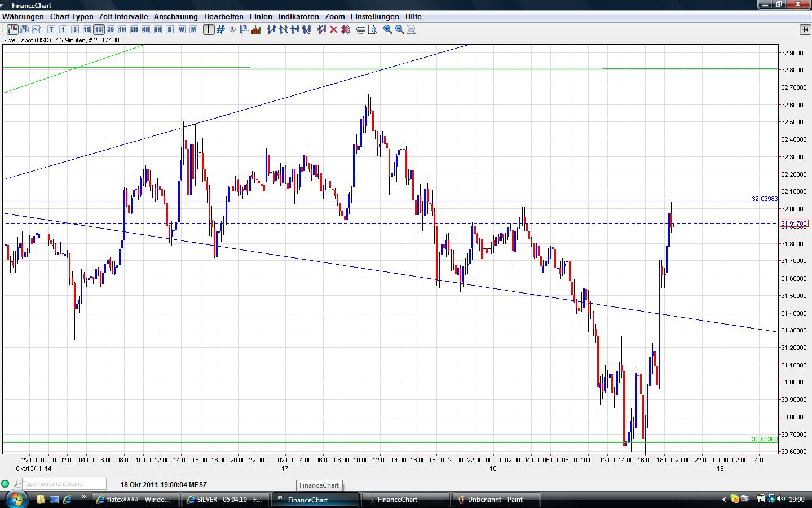Open the Zoom menu
Screen dimensions: 812x508
pyautogui.click(x=335, y=16)
